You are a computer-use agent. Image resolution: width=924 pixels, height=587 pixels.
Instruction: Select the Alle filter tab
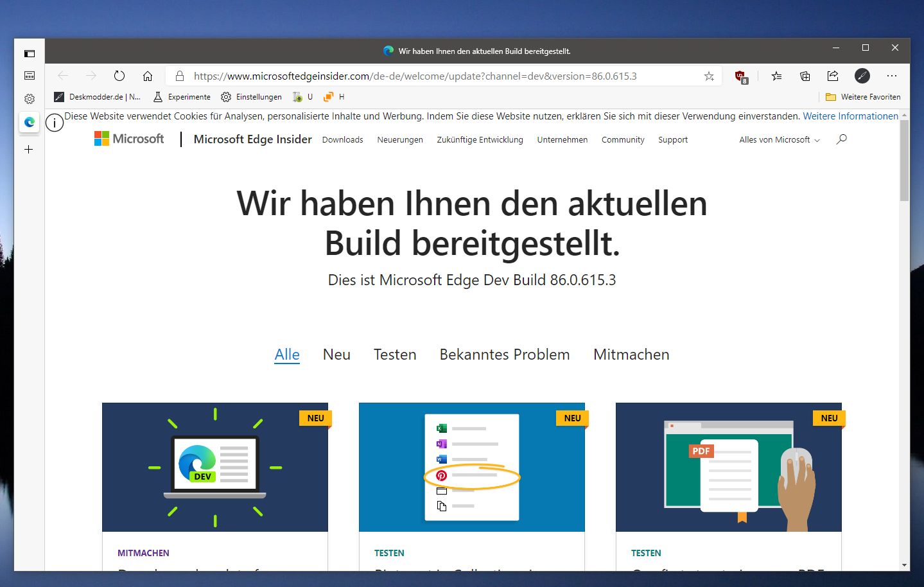point(287,355)
